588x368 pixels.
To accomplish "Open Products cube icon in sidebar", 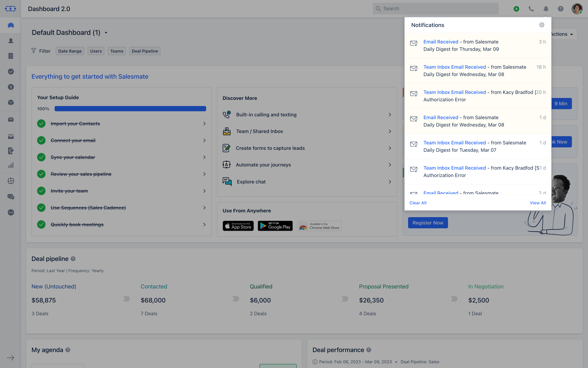I will (x=11, y=103).
